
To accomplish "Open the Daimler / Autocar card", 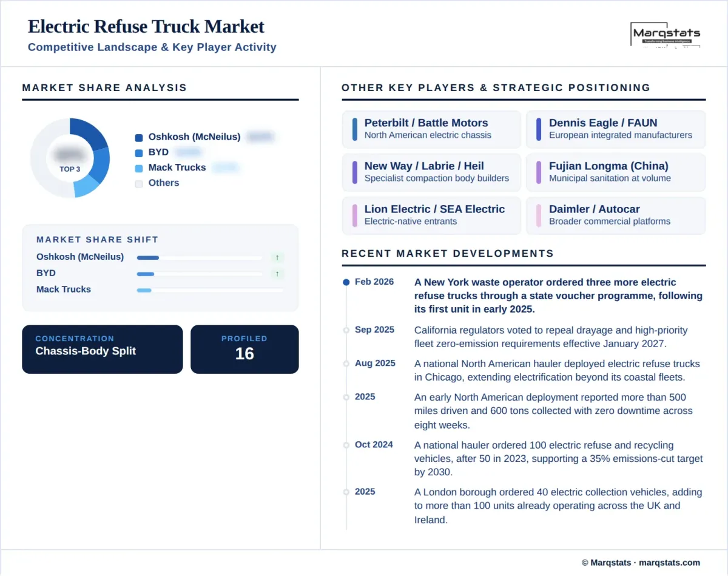I will (x=616, y=215).
